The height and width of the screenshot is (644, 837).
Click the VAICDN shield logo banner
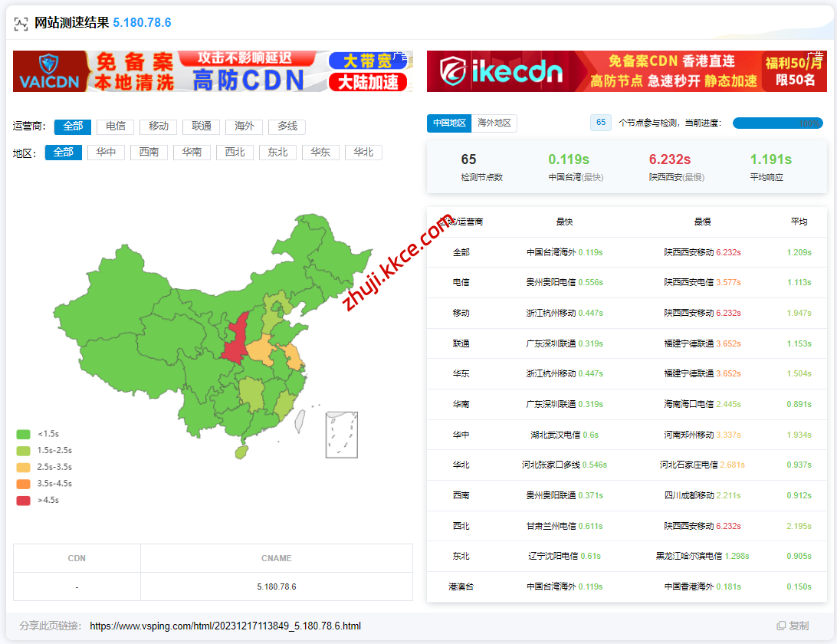pos(50,71)
